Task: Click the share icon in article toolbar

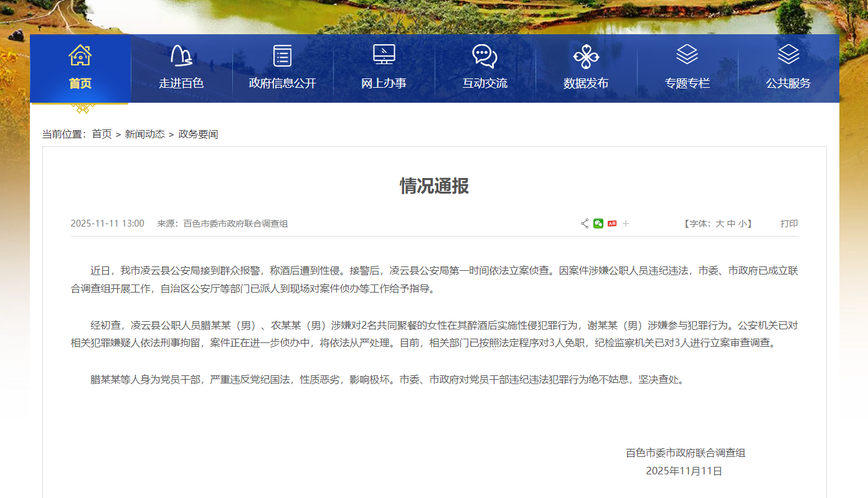Action: (585, 223)
